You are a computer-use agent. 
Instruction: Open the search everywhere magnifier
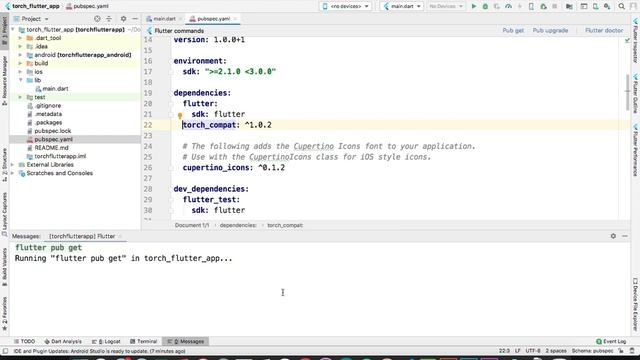tap(621, 6)
